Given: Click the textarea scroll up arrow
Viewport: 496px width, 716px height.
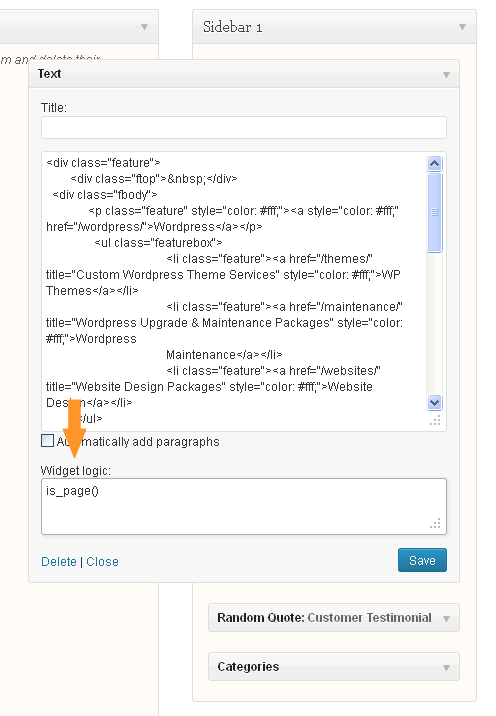Looking at the screenshot, I should pos(434,163).
